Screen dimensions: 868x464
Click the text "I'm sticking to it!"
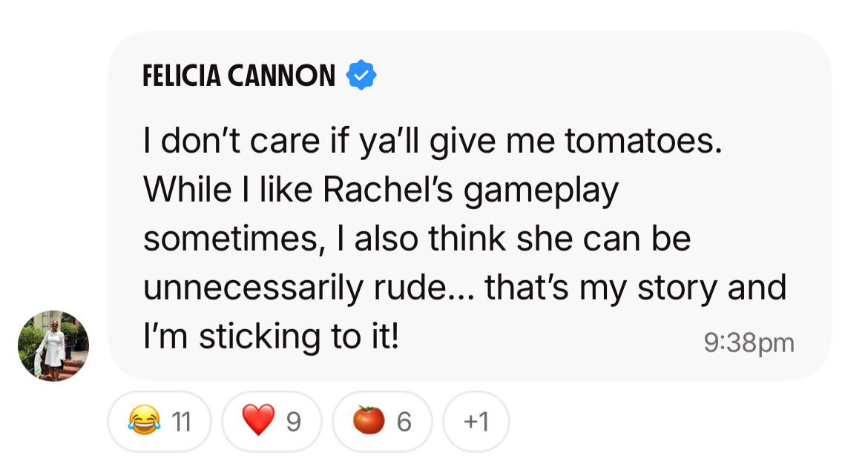[272, 337]
